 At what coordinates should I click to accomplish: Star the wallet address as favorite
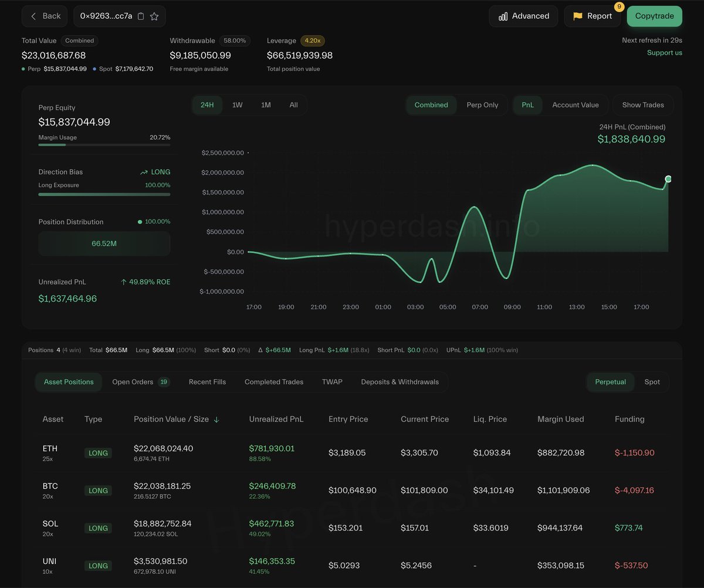154,16
